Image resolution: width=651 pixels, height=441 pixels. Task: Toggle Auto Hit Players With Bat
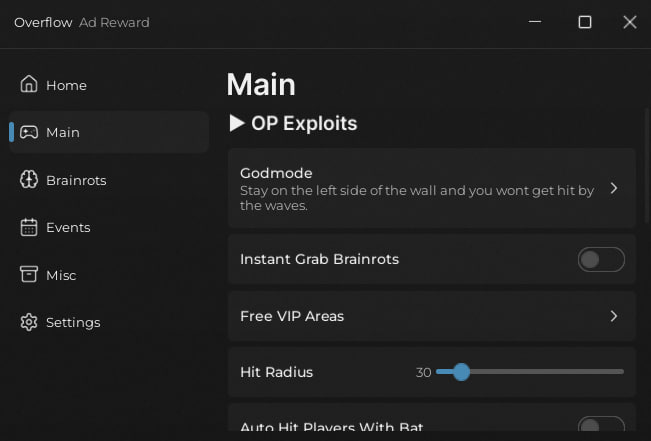tap(601, 428)
